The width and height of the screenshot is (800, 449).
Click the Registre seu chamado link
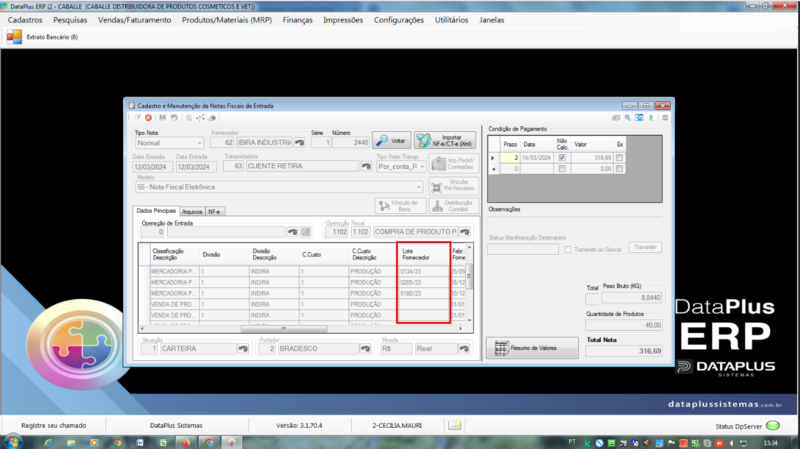tap(54, 425)
